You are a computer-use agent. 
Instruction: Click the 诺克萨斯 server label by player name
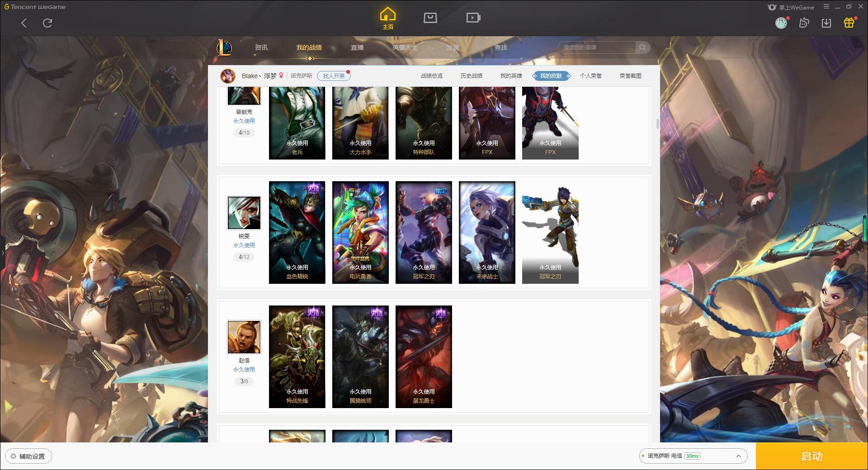coord(302,76)
